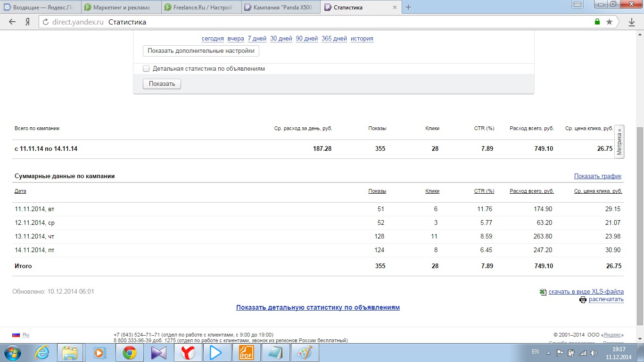This screenshot has height=362, width=644.
Task: Launch Internet Explorer from the taskbar
Action: tap(42, 353)
